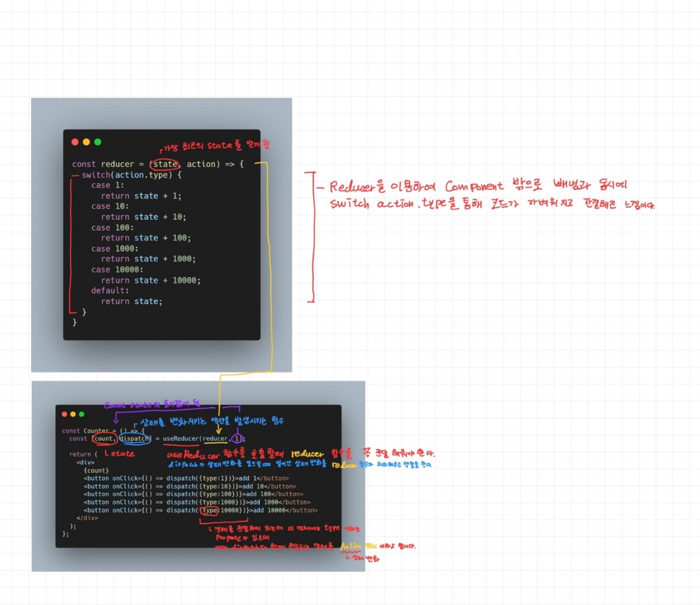The width and height of the screenshot is (700, 605).
Task: Select the 'return state + 1;' line
Action: click(x=141, y=196)
